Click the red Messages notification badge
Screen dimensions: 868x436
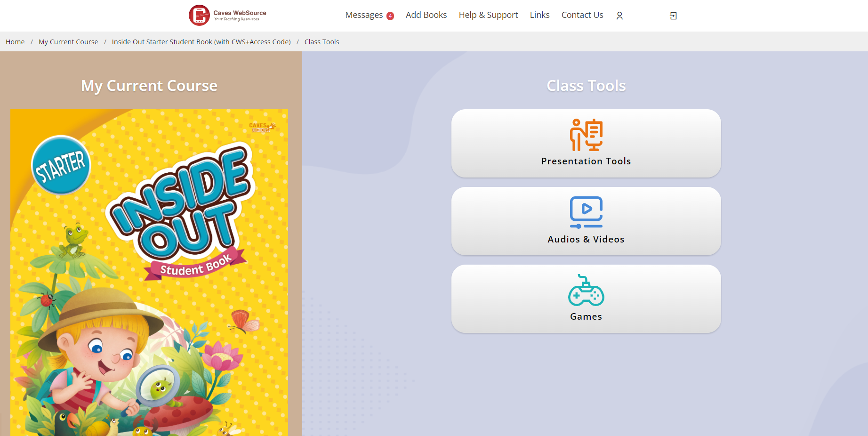tap(390, 16)
